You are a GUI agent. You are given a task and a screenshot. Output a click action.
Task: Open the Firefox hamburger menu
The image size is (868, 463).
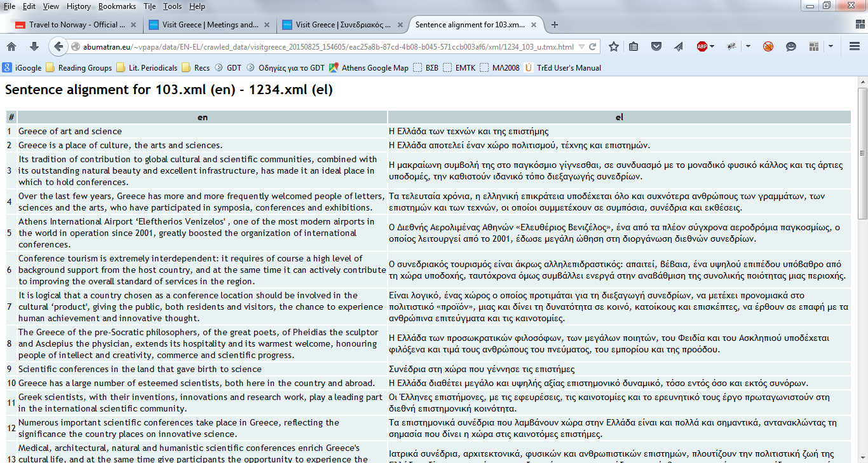[855, 46]
